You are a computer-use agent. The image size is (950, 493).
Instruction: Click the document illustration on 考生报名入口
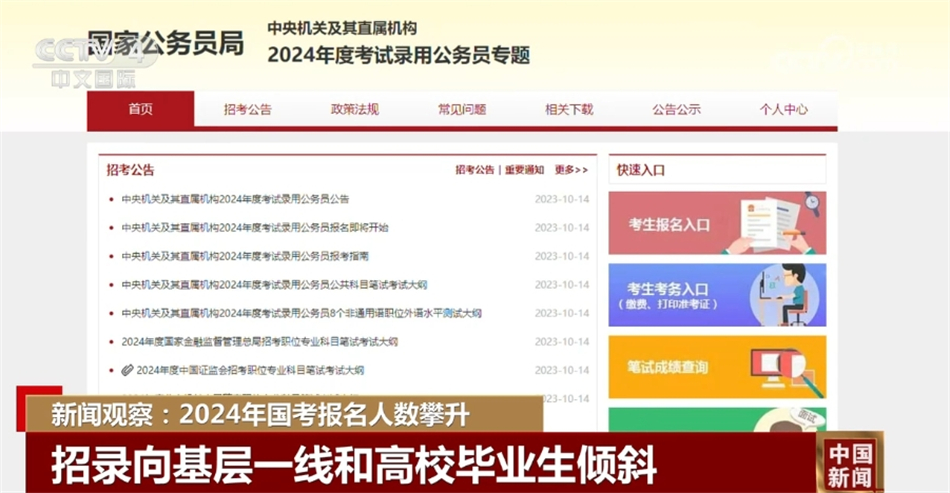(x=769, y=223)
